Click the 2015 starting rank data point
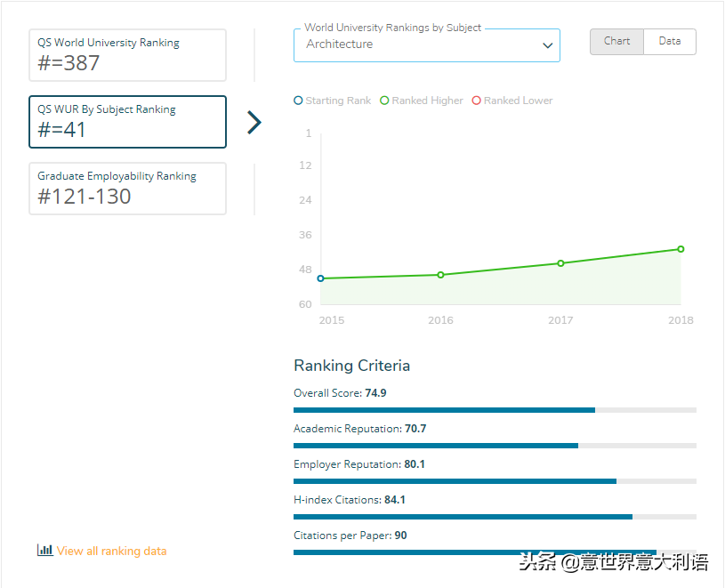 tap(320, 278)
